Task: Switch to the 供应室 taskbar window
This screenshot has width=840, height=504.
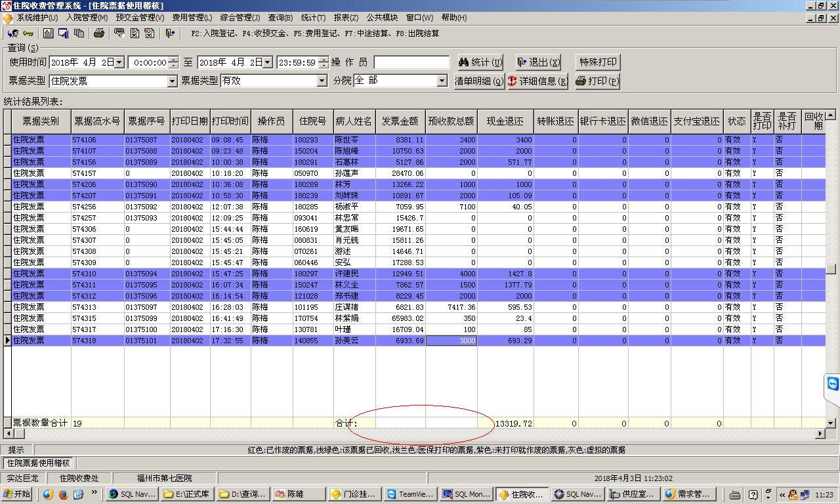Action: point(633,494)
